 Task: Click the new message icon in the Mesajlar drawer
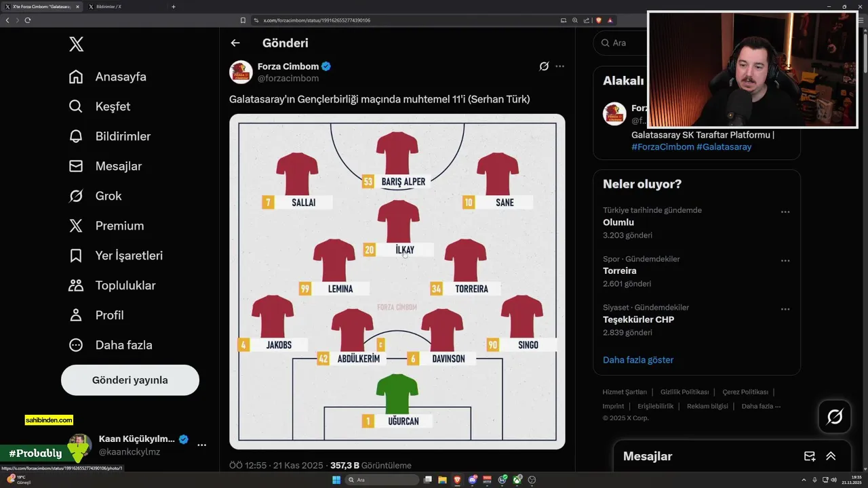[x=809, y=456]
